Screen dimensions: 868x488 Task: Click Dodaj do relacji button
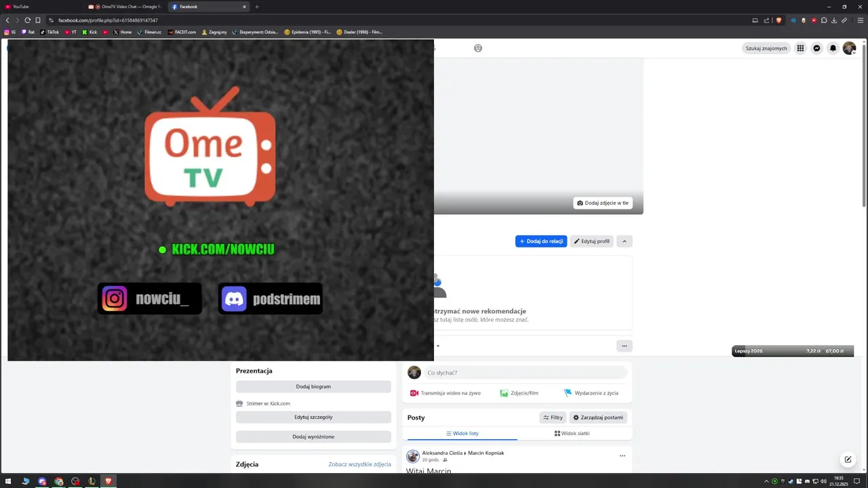541,241
